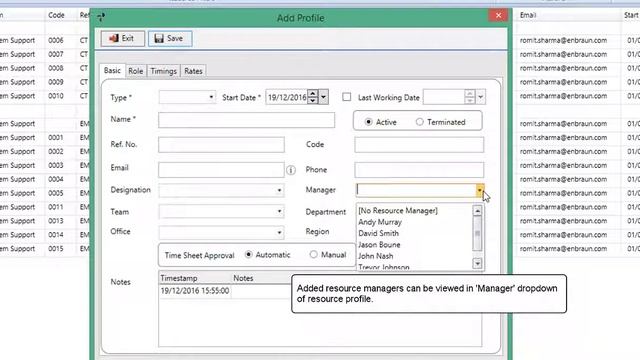Click the pin icon in Add Profile title bar
The height and width of the screenshot is (360, 640).
101,17
